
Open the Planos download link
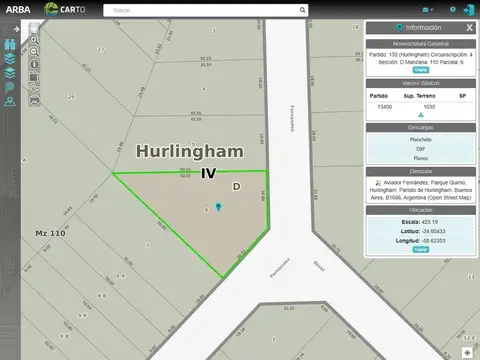tap(421, 158)
